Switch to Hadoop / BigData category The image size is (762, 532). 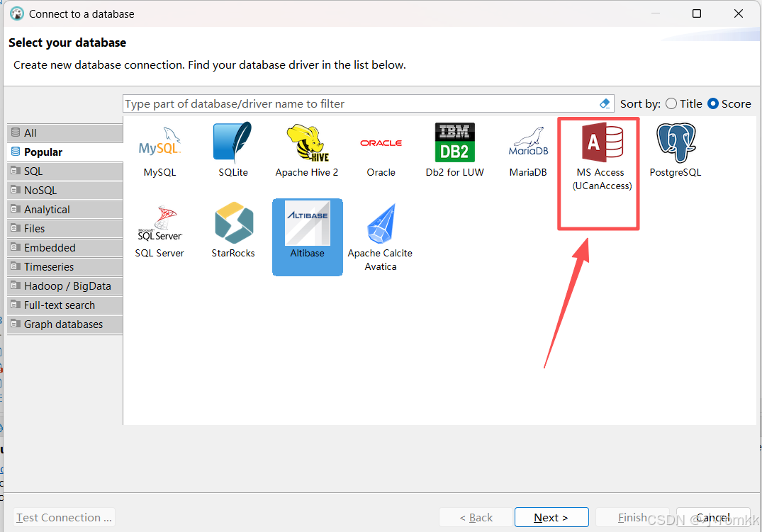click(65, 286)
